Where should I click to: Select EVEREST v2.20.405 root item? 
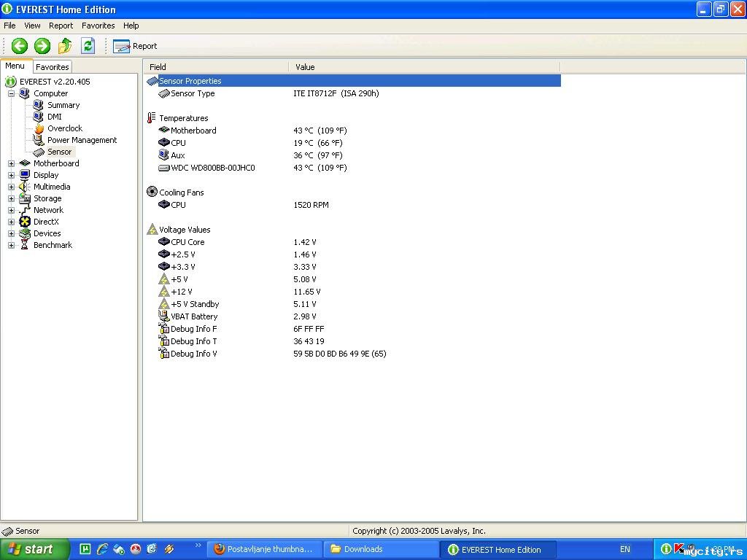pyautogui.click(x=55, y=82)
